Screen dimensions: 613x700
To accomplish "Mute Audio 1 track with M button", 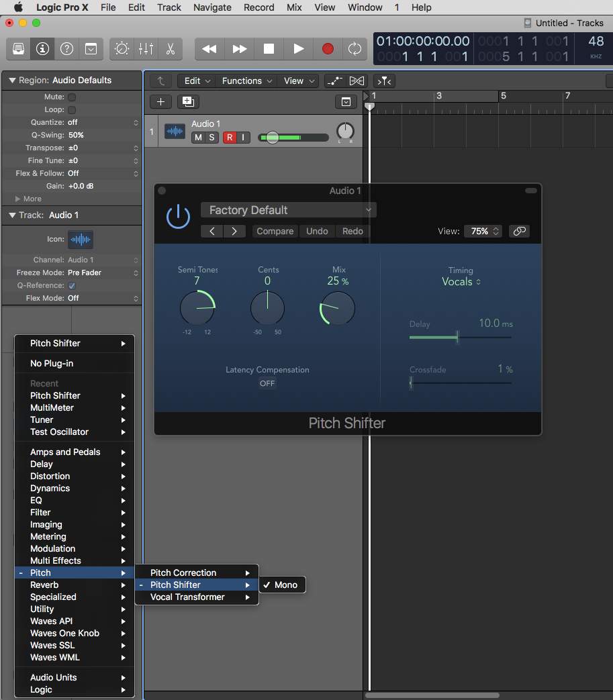I will [198, 138].
